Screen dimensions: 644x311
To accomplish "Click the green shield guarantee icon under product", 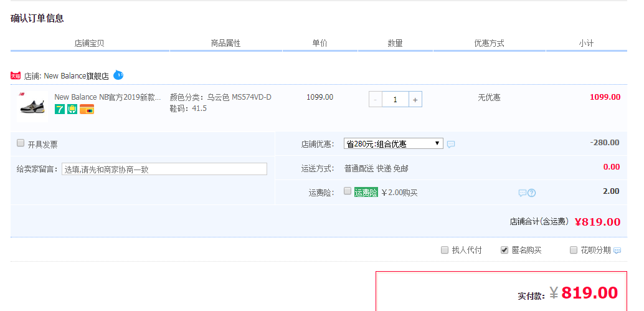I will (x=72, y=109).
